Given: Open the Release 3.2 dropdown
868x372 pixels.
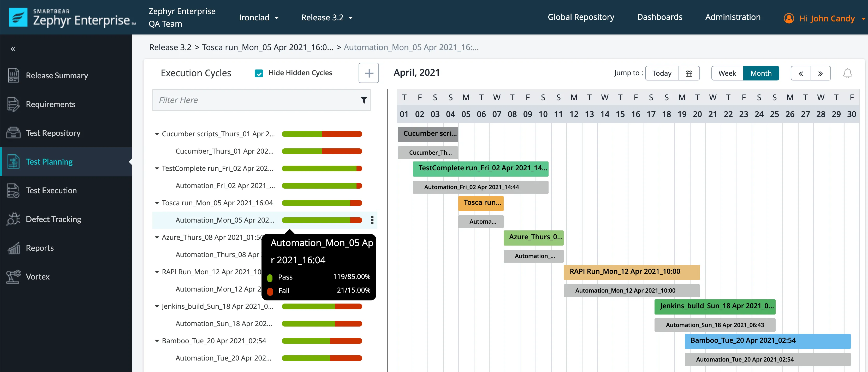Looking at the screenshot, I should [326, 18].
